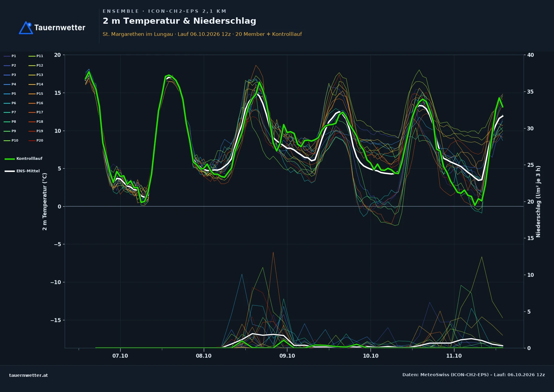This screenshot has width=554, height=392.
Task: Click the ENSEMBLE ICON-CH2-EPS 2,1 KM header
Action: (164, 11)
